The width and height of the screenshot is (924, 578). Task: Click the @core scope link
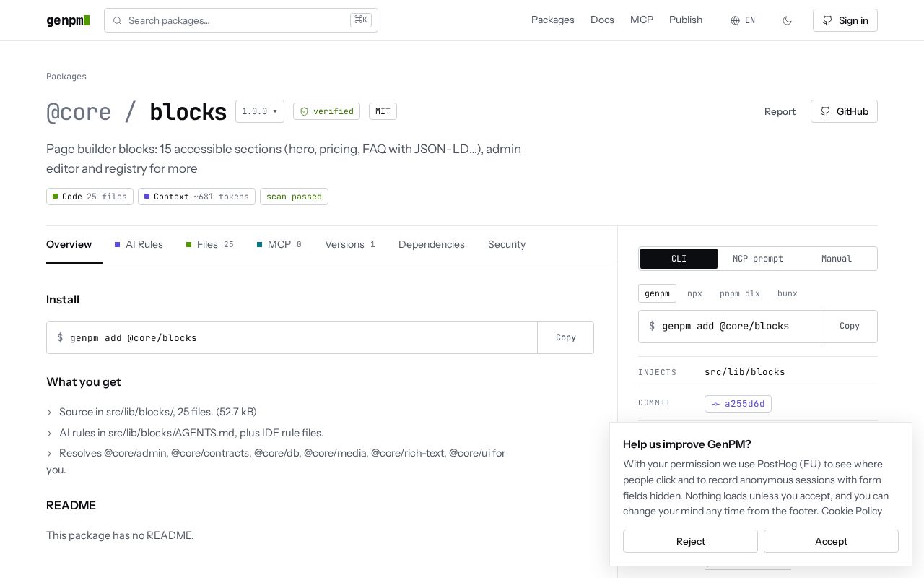pos(79,112)
